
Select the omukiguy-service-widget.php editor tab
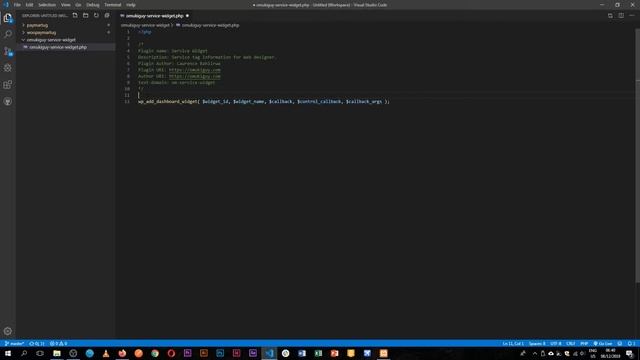(x=155, y=16)
